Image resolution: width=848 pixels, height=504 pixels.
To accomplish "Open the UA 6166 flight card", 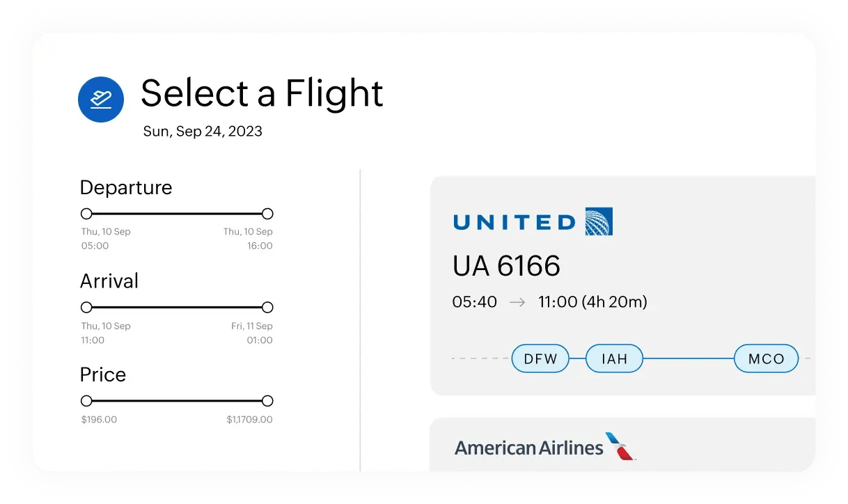I will coord(506,266).
